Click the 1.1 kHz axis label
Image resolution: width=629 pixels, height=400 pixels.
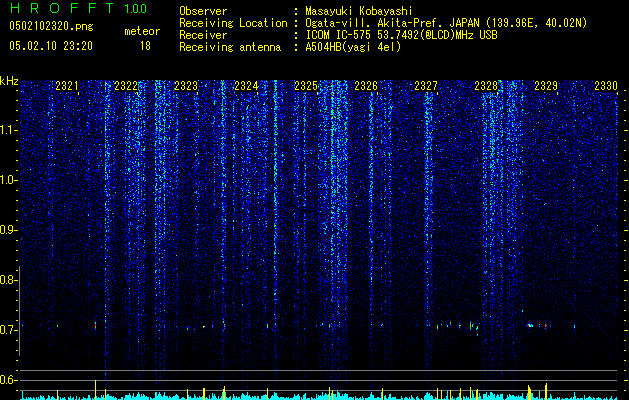[8, 130]
